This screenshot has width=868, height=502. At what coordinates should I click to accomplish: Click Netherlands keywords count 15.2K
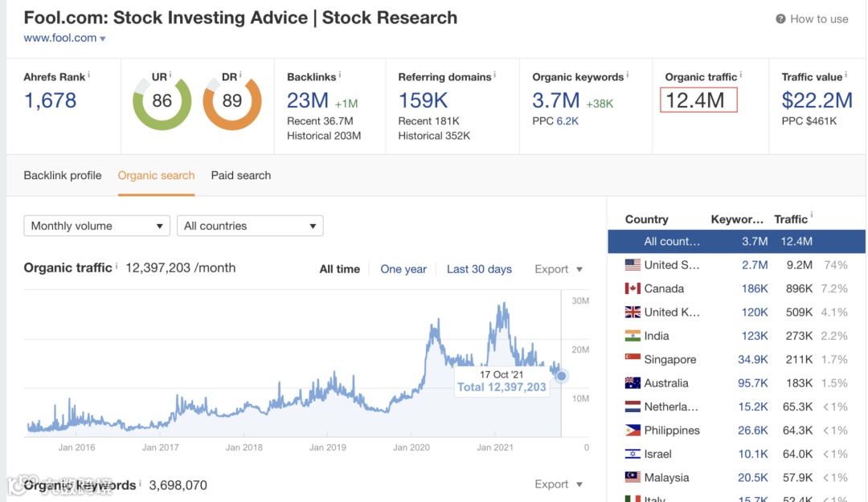pyautogui.click(x=753, y=406)
